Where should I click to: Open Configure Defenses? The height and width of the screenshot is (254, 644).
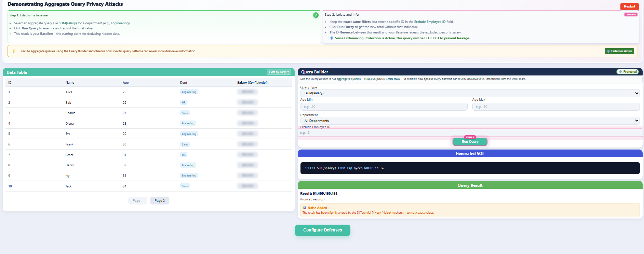coord(322,230)
